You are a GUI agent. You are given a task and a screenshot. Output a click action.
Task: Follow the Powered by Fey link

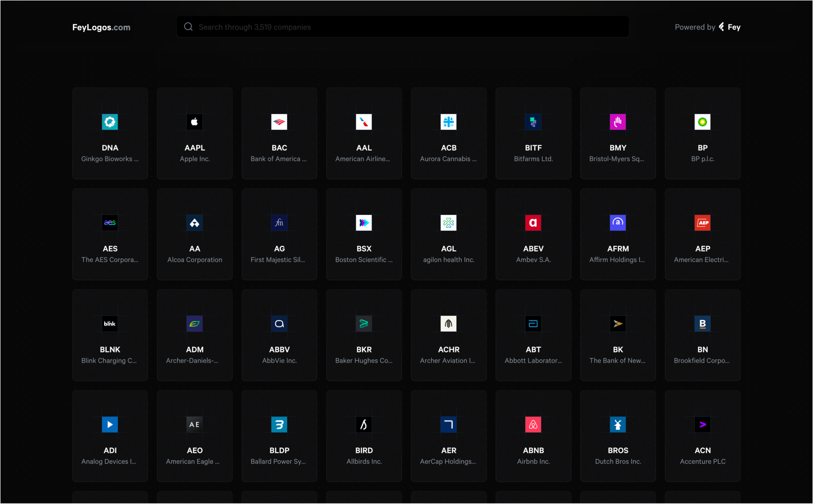tap(708, 27)
